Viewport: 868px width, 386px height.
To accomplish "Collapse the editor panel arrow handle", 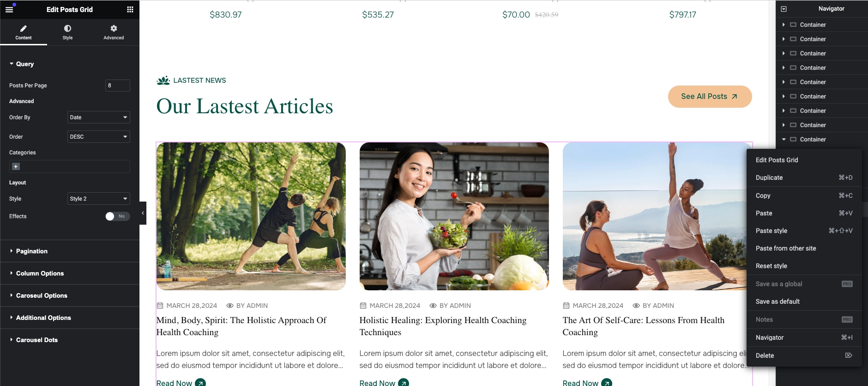I will coord(143,213).
